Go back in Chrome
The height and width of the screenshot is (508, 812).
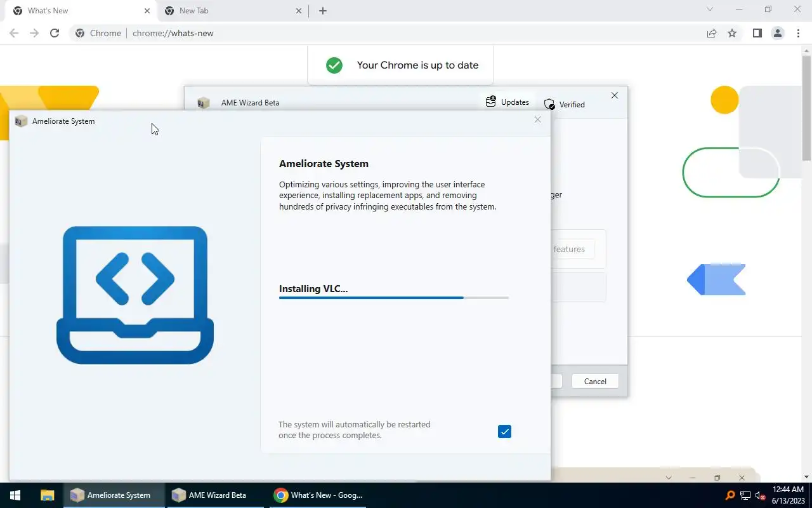point(14,33)
